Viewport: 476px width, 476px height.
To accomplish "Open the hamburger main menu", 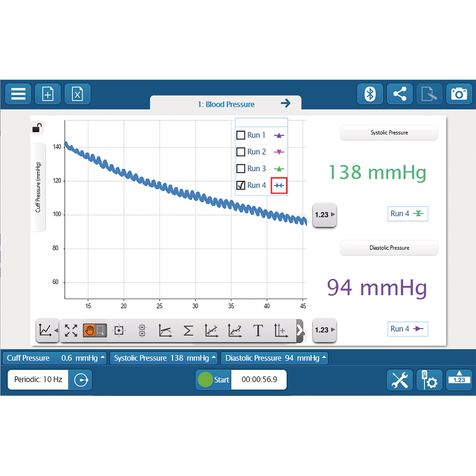I will pos(18,94).
